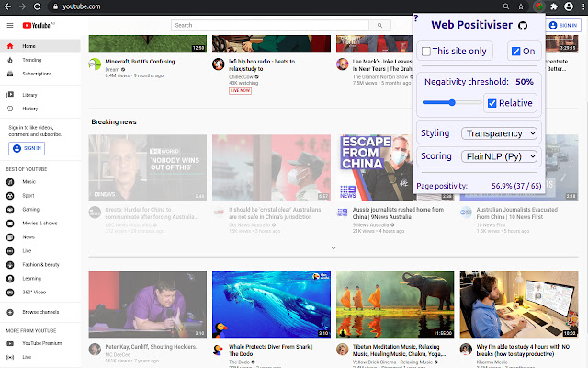Image resolution: width=588 pixels, height=368 pixels.
Task: Open Trending in sidebar
Action: (40, 60)
